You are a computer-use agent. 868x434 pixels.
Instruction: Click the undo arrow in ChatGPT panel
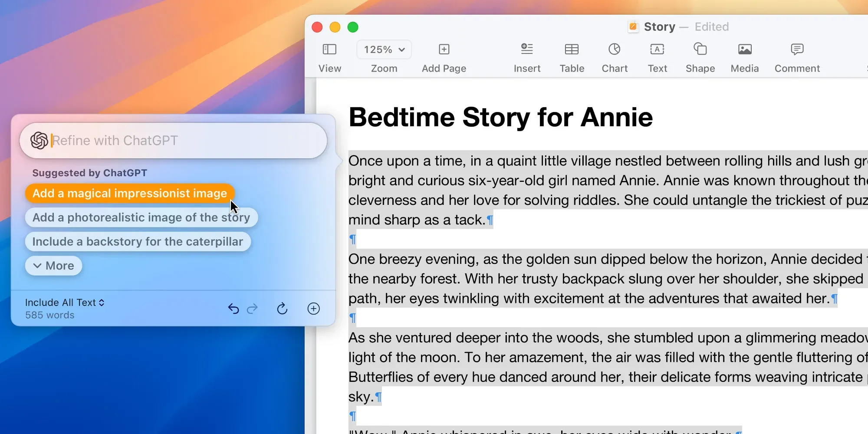point(233,309)
